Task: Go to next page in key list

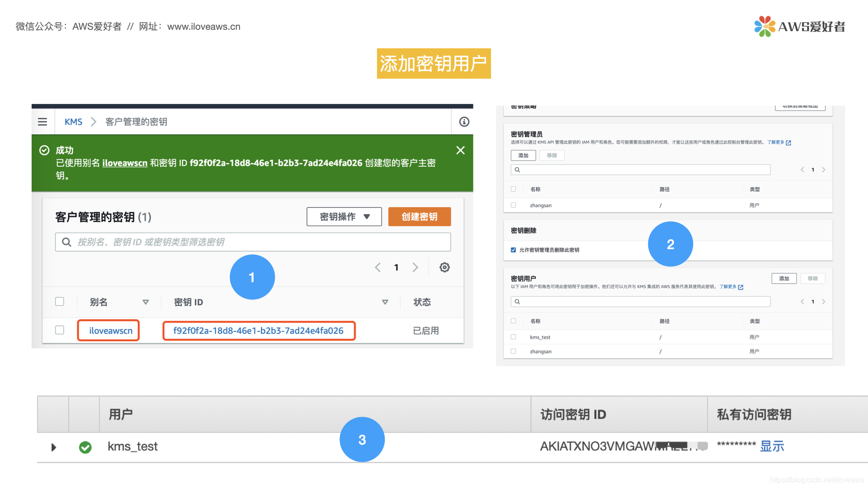Action: 415,267
